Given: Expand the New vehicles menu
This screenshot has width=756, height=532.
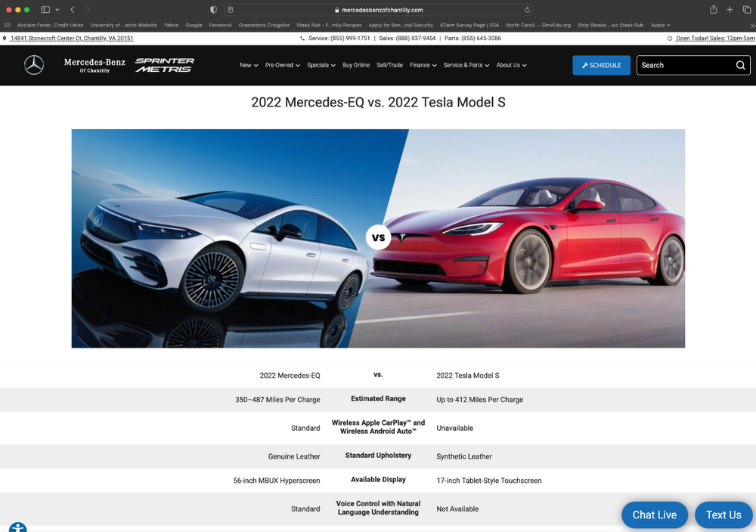Looking at the screenshot, I should pos(249,66).
